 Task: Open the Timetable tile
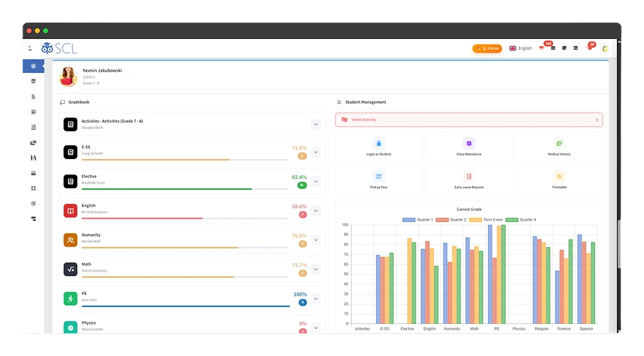(x=559, y=180)
